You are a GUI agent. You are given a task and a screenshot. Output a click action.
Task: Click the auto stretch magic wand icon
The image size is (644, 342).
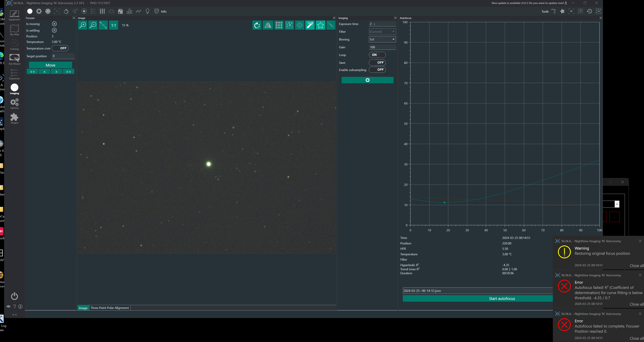(310, 25)
